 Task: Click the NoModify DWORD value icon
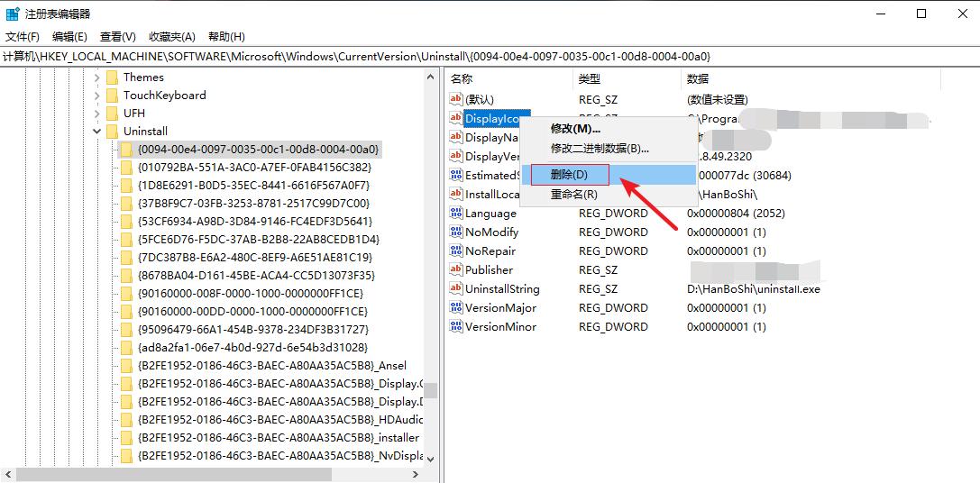456,232
